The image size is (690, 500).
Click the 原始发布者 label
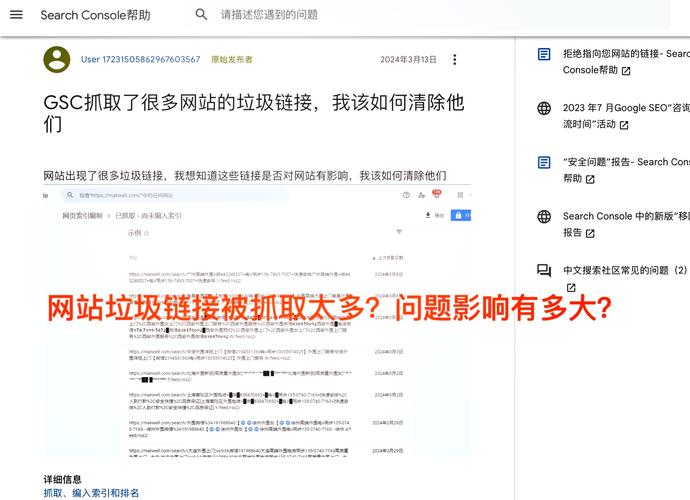(231, 59)
